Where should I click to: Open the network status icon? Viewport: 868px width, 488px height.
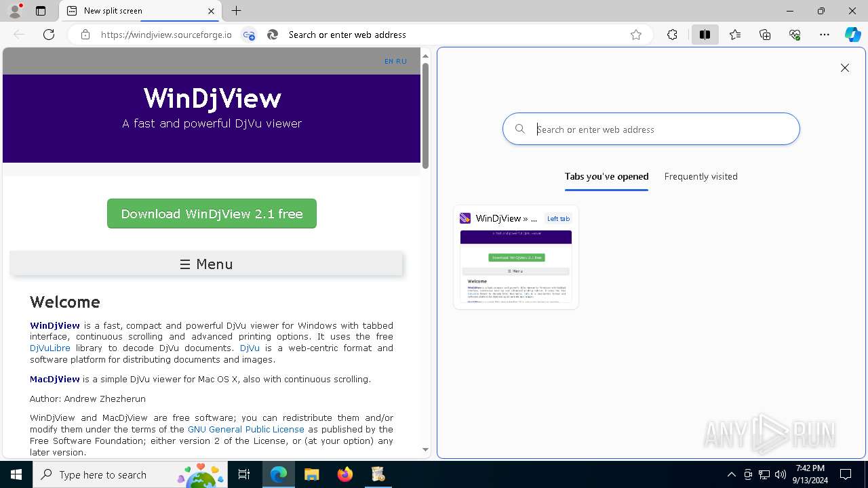coord(764,474)
